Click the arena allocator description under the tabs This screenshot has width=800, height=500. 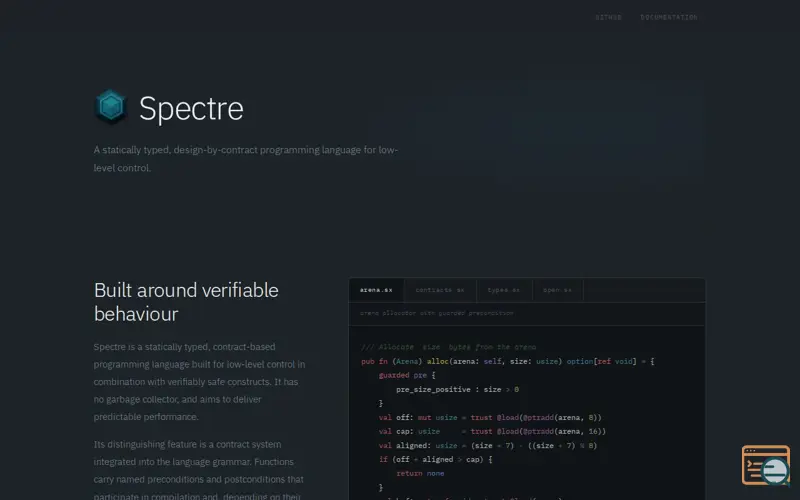tap(436, 313)
